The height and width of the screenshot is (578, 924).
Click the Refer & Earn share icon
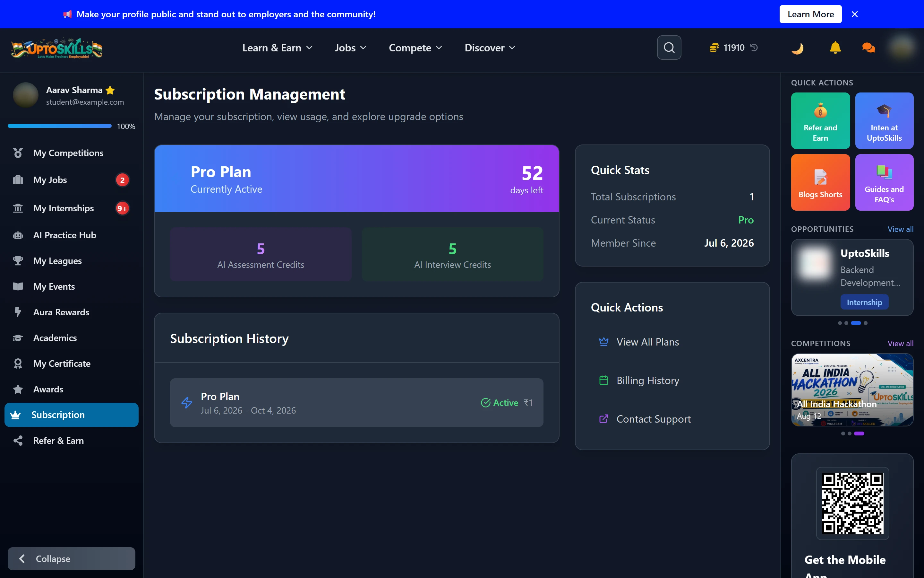pyautogui.click(x=18, y=440)
